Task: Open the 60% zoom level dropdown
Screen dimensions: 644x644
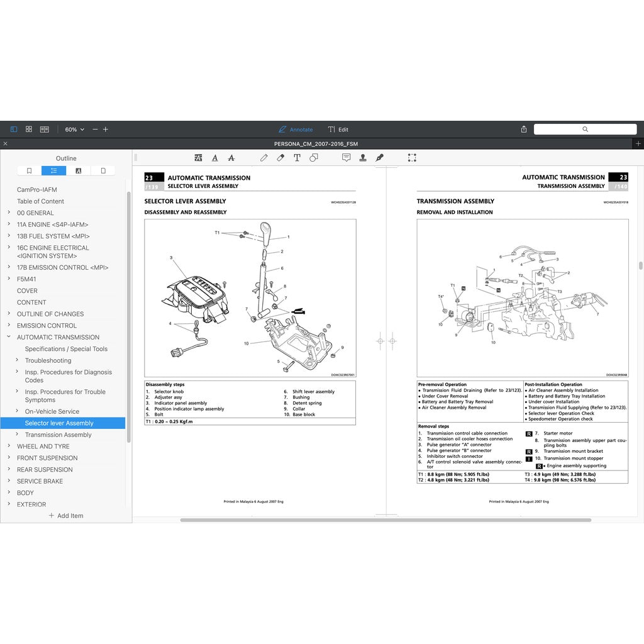Action: pyautogui.click(x=74, y=130)
